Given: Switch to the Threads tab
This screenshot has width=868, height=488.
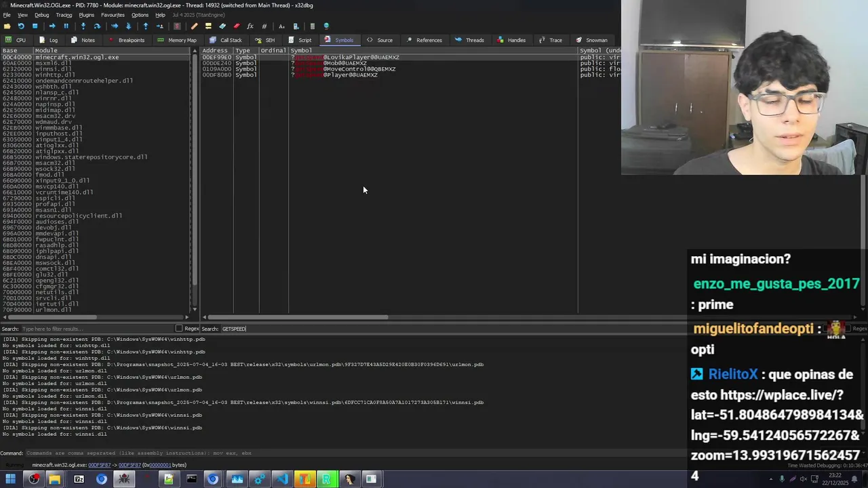Looking at the screenshot, I should (470, 40).
